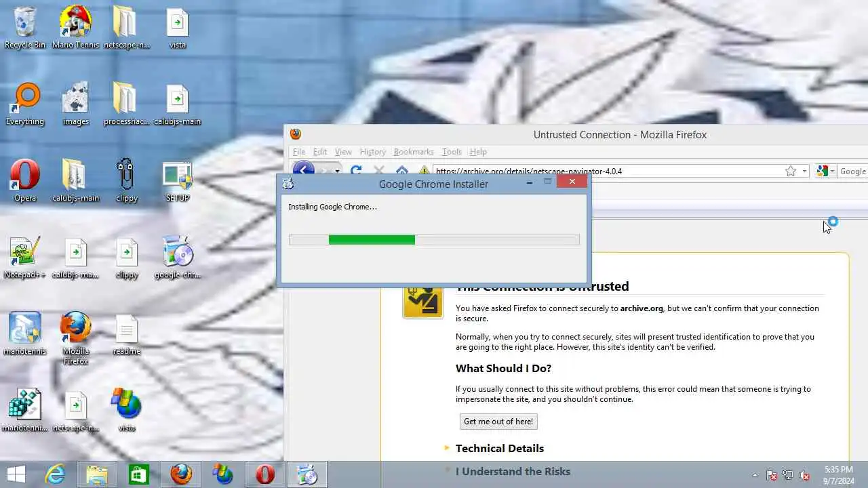Open the clock showing 5:35 PM

[839, 475]
